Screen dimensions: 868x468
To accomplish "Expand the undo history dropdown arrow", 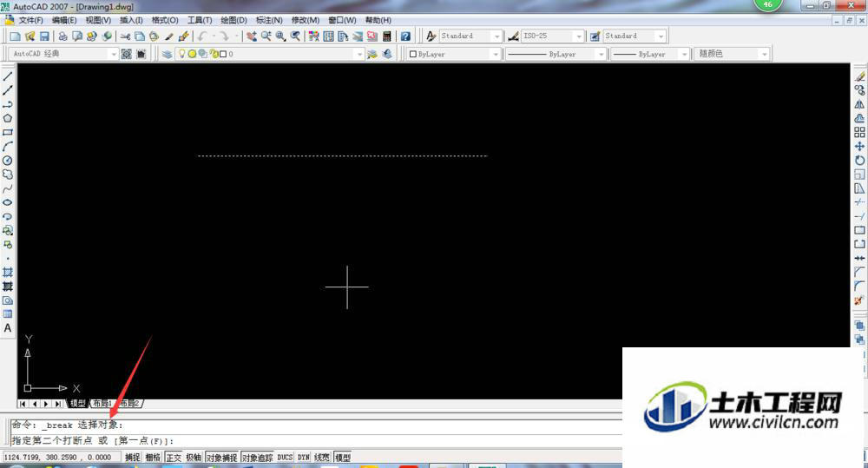I will point(214,36).
